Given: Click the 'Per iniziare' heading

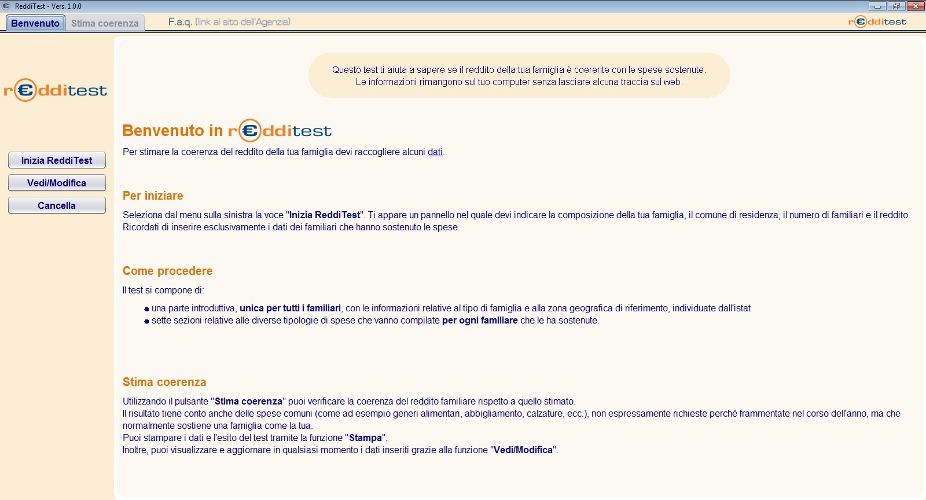Looking at the screenshot, I should pyautogui.click(x=153, y=195).
